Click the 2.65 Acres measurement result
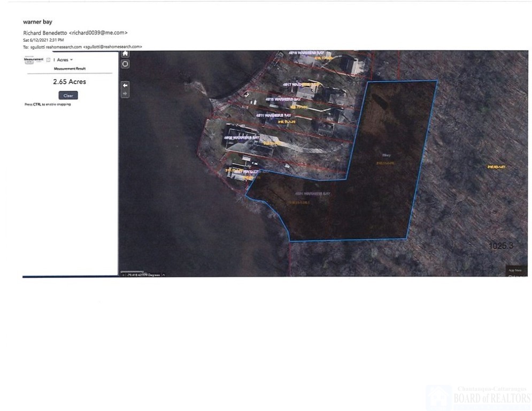532x411 pixels. pos(70,82)
